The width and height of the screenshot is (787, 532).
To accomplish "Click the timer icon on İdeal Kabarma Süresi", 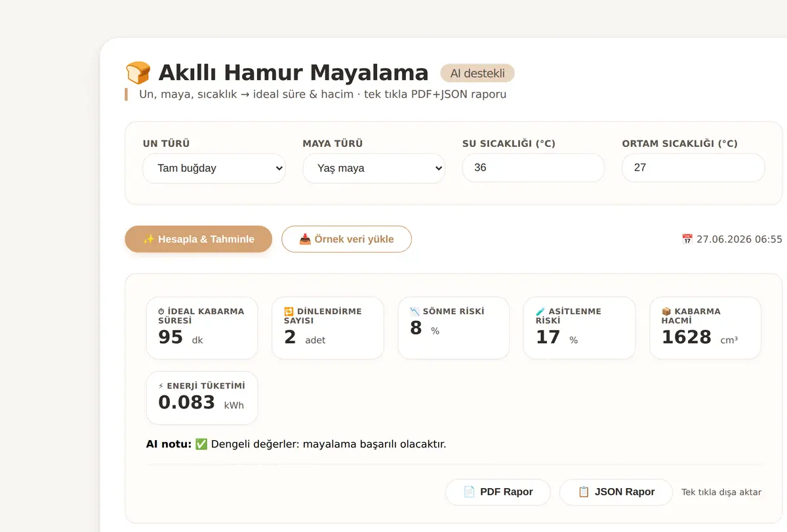I will tap(161, 312).
